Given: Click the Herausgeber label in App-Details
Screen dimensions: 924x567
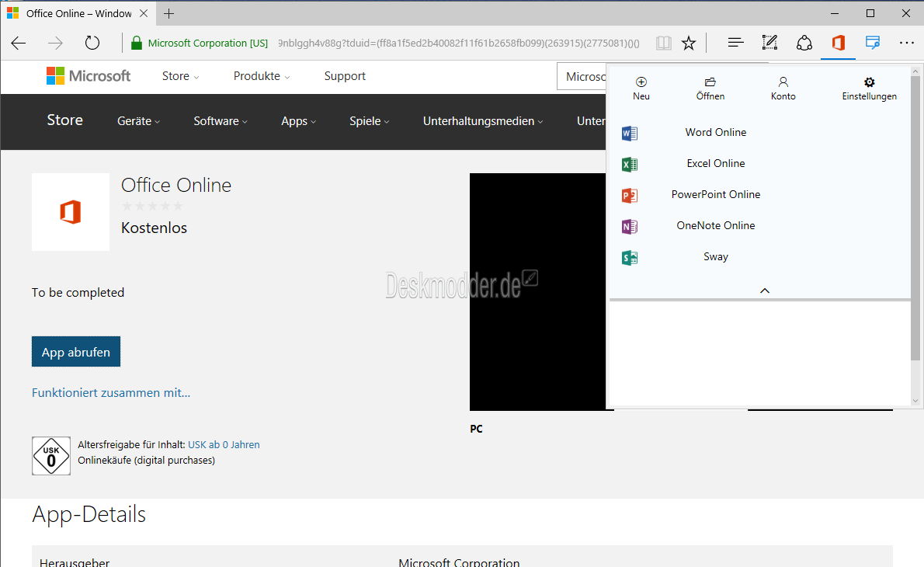Looking at the screenshot, I should coord(75,563).
